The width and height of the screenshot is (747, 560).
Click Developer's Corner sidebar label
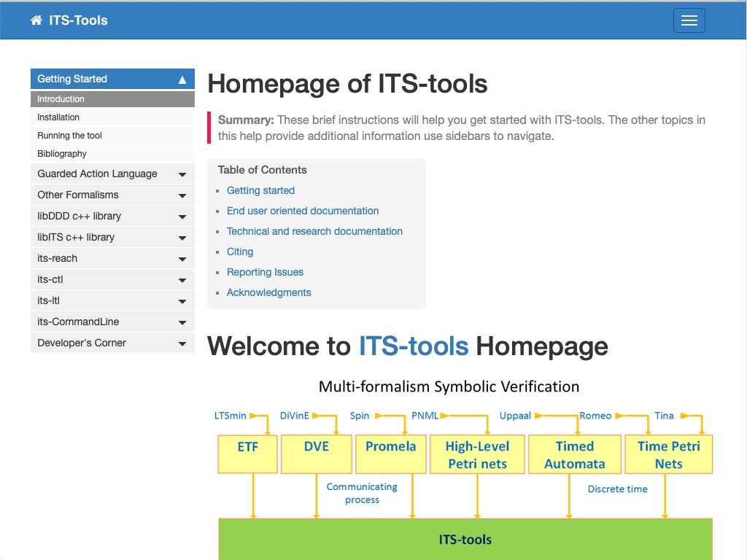pyautogui.click(x=82, y=343)
